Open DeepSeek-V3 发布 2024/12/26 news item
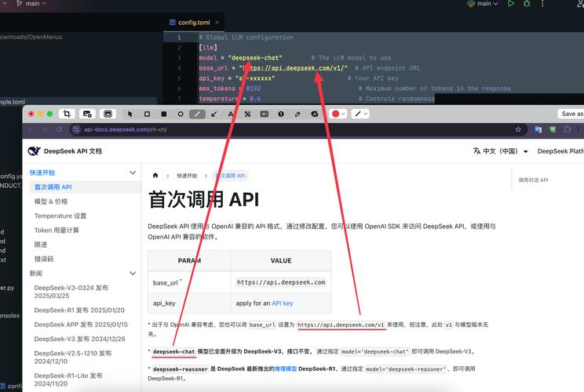Screen dimensions: 584x392 click(x=80, y=339)
